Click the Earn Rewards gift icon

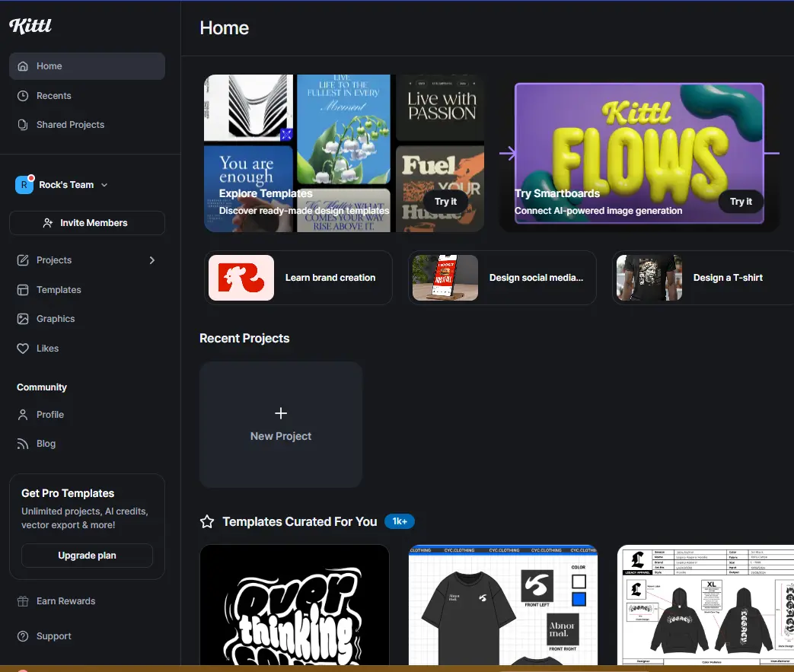point(23,601)
